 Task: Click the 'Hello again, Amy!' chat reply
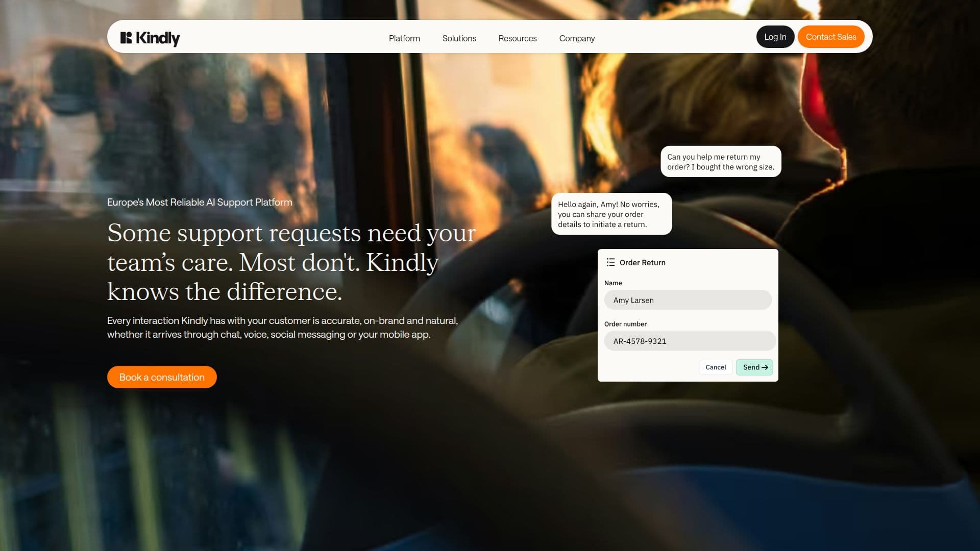pyautogui.click(x=611, y=214)
